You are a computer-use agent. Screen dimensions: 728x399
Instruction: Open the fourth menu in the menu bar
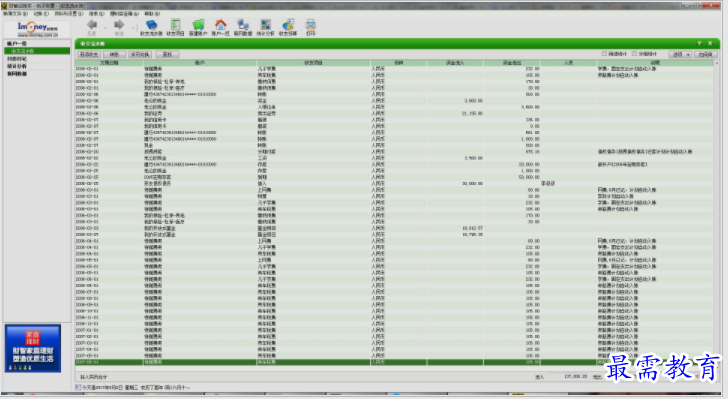(97, 14)
